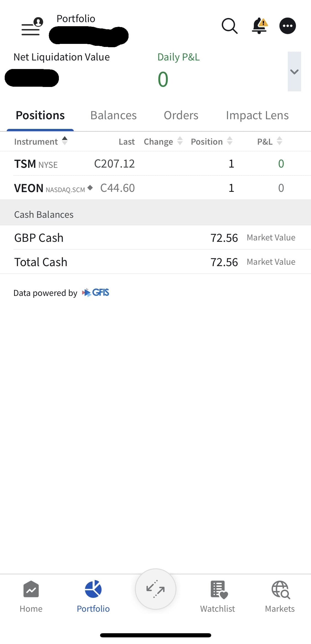Open the three-dots more options menu

pos(288,26)
